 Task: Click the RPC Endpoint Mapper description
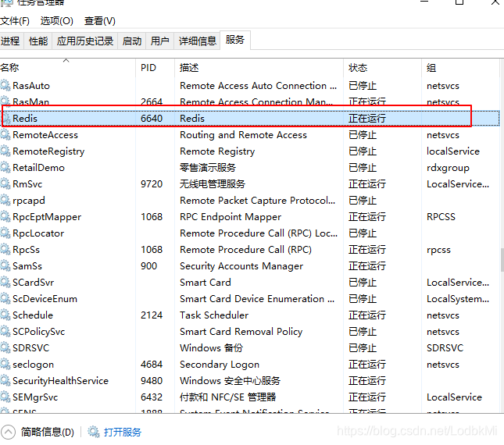pos(231,217)
